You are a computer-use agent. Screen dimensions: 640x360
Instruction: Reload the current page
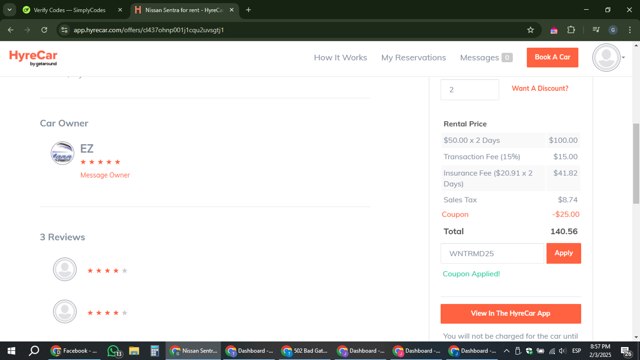[x=44, y=30]
